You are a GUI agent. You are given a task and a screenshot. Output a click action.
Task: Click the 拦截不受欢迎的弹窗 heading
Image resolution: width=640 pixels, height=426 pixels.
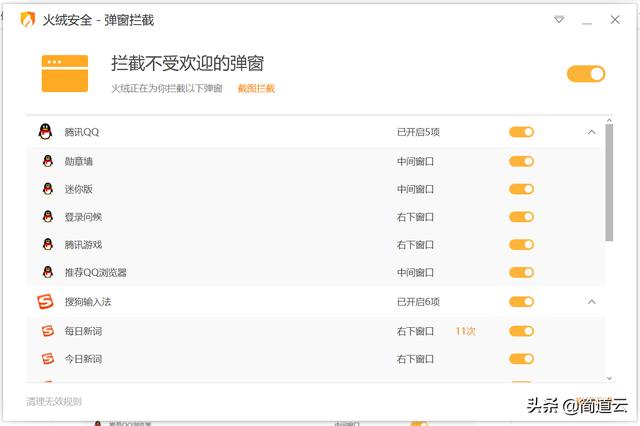click(x=187, y=63)
